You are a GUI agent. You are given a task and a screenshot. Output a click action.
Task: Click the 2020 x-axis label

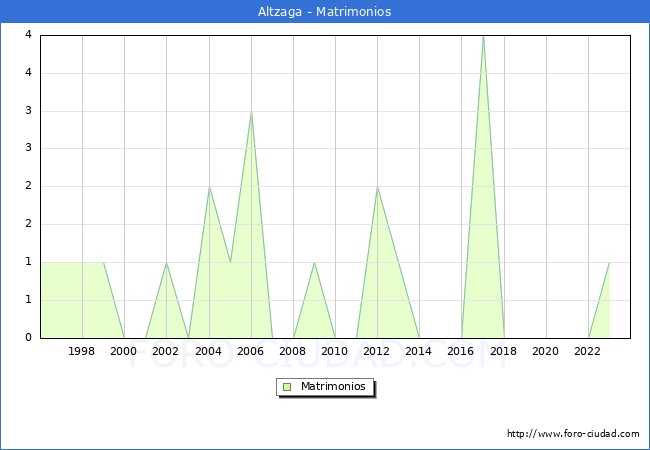(546, 351)
